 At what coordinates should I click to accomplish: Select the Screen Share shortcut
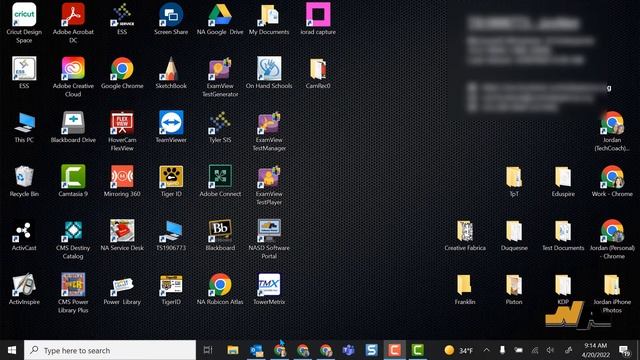171,19
